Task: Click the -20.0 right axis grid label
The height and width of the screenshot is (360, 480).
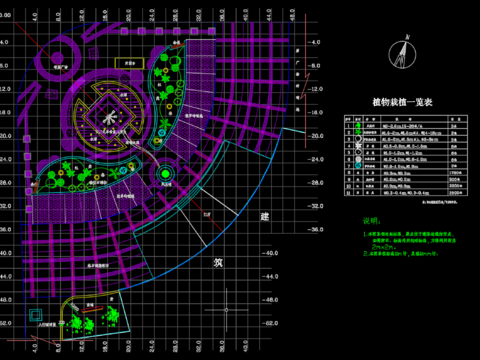Action: (315, 136)
